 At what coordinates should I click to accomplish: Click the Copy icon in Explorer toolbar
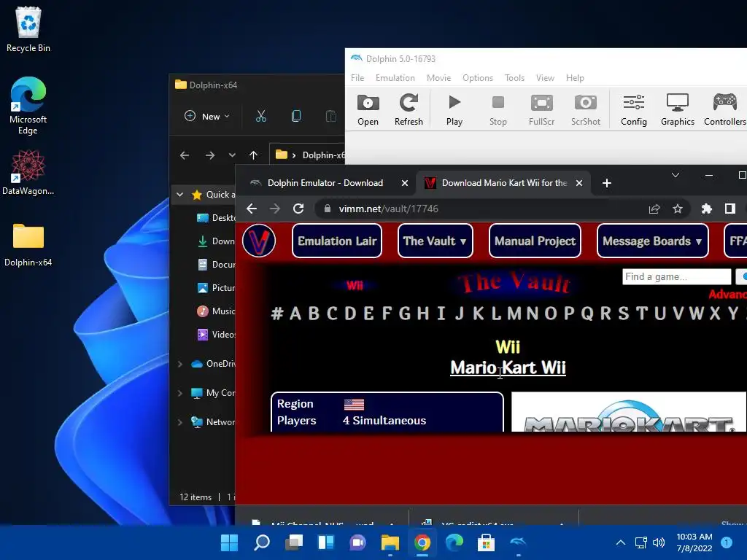(296, 116)
